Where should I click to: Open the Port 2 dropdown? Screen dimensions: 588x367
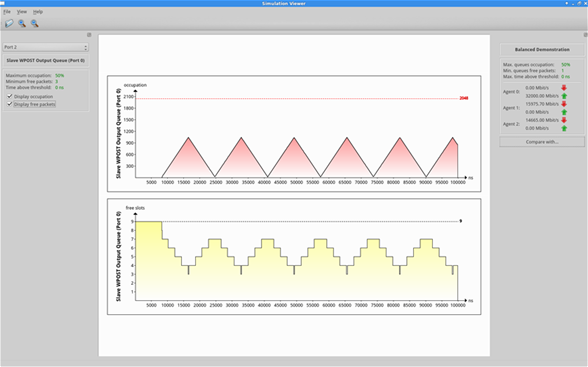point(45,47)
